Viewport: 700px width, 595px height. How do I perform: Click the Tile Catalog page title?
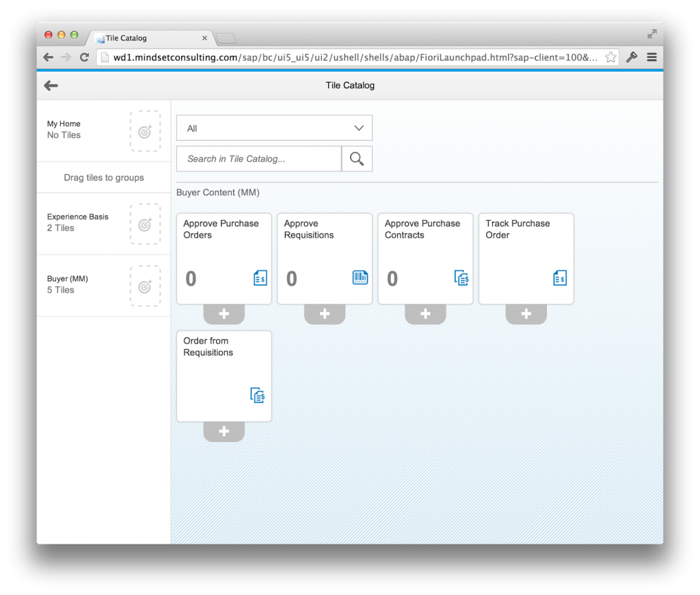tap(350, 85)
